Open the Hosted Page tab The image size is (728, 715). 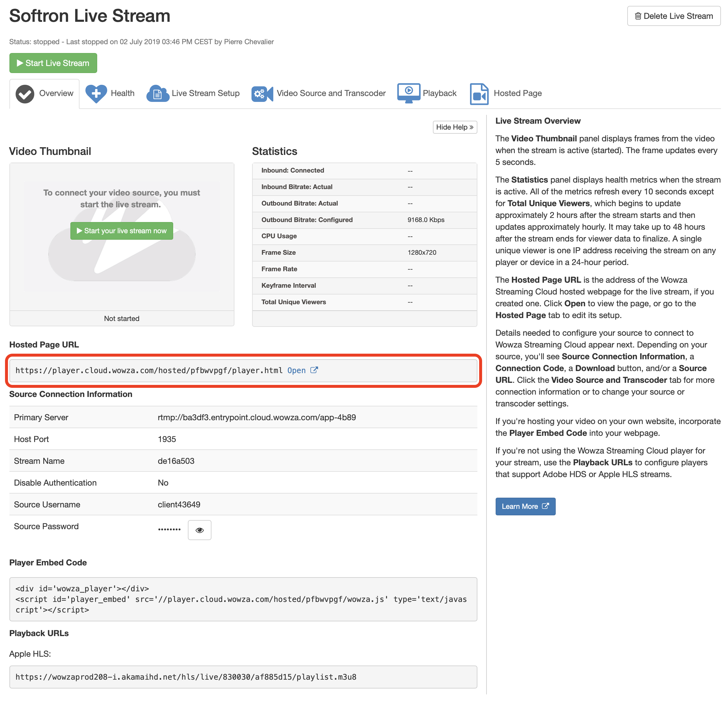pos(506,94)
